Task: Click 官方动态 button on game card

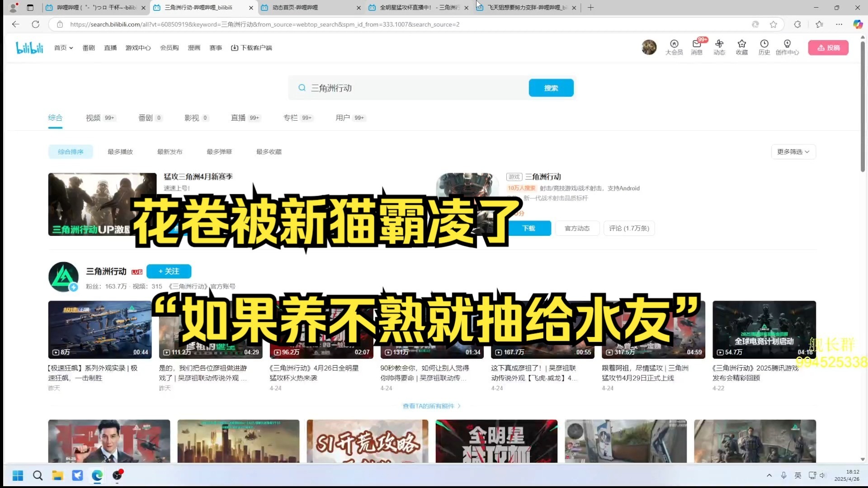Action: pos(577,229)
